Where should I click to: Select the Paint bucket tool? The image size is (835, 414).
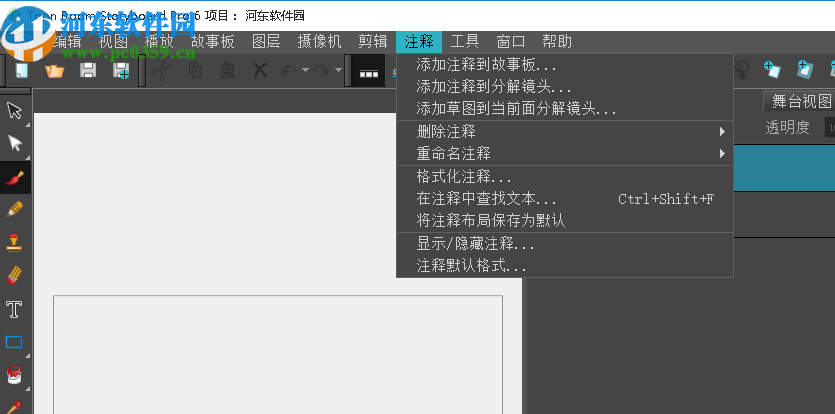(x=14, y=375)
